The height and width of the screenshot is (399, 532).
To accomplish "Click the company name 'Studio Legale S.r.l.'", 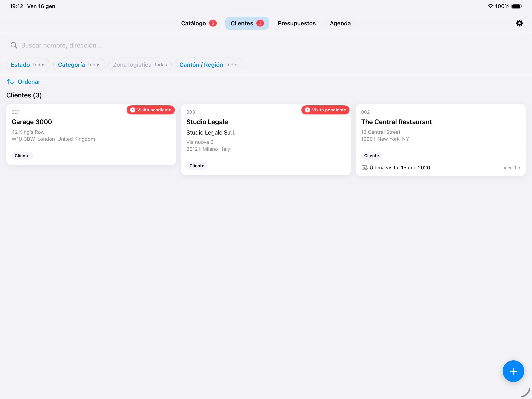I will [x=211, y=133].
